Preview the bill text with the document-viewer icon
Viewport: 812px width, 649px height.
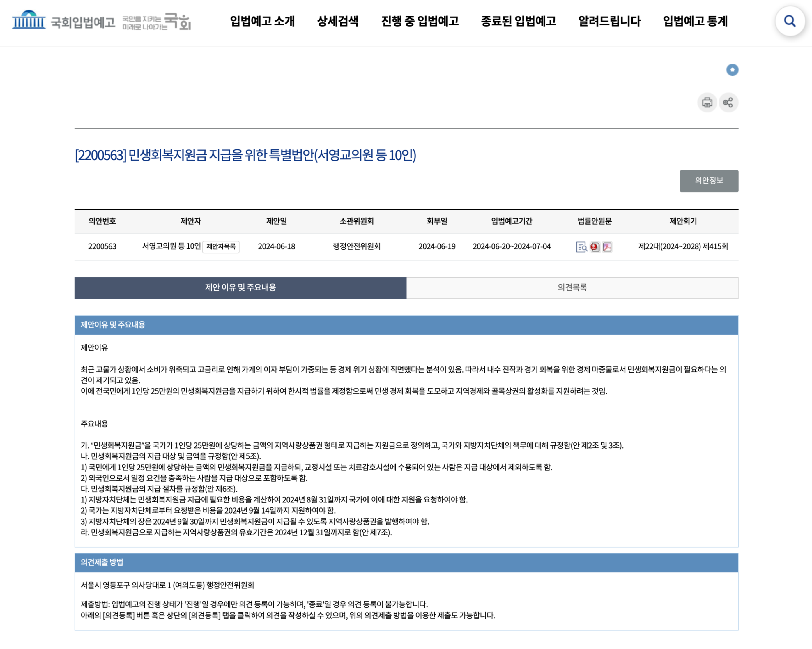click(x=582, y=247)
